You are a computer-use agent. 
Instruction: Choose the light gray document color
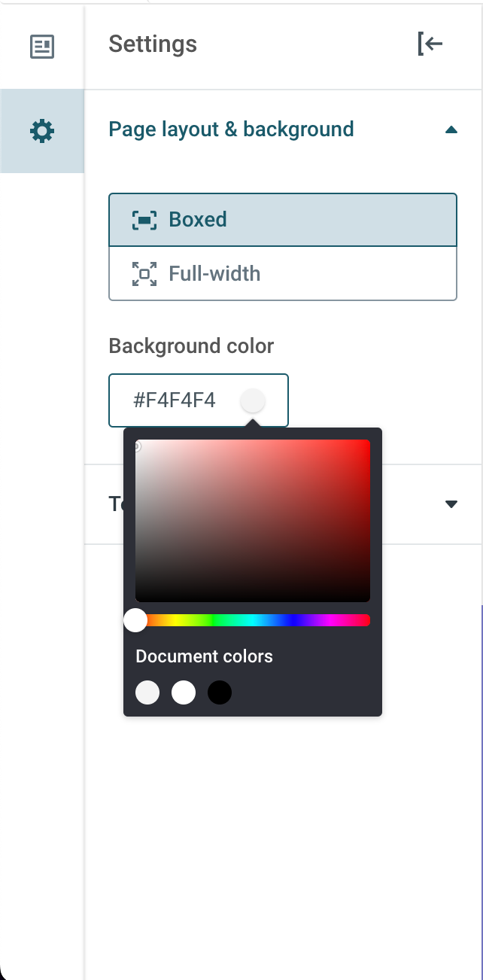147,692
